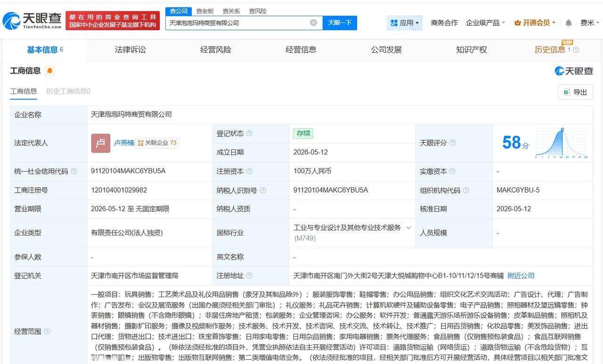
Task: Click the 关联企业 73 badge
Action: (157, 143)
